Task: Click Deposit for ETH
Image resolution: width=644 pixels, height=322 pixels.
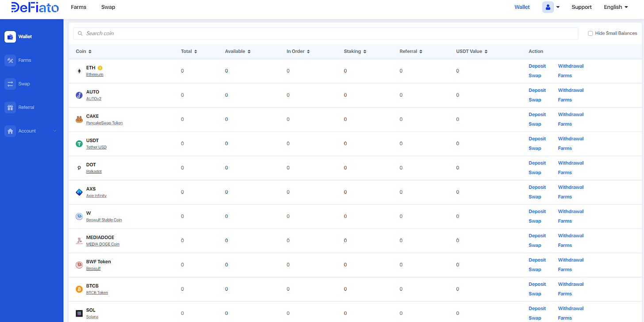Action: (537, 66)
